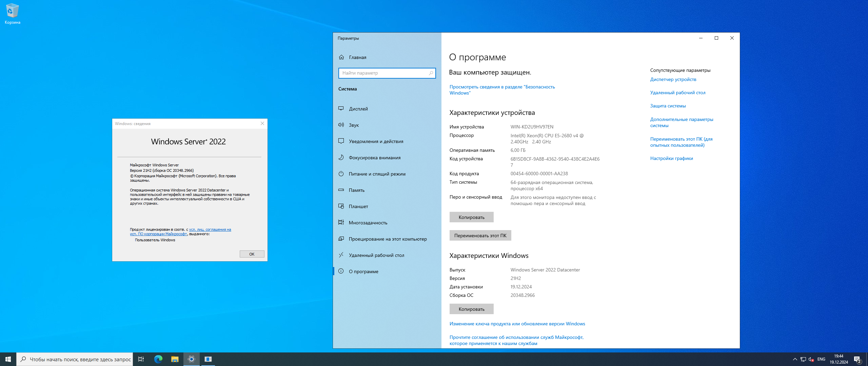Launch Microsoft Edge from the taskbar
Viewport: 868px width, 366px height.
tap(158, 359)
